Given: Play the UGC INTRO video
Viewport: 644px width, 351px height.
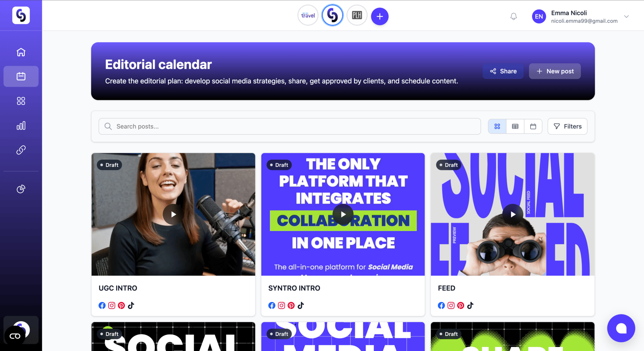Looking at the screenshot, I should (173, 214).
